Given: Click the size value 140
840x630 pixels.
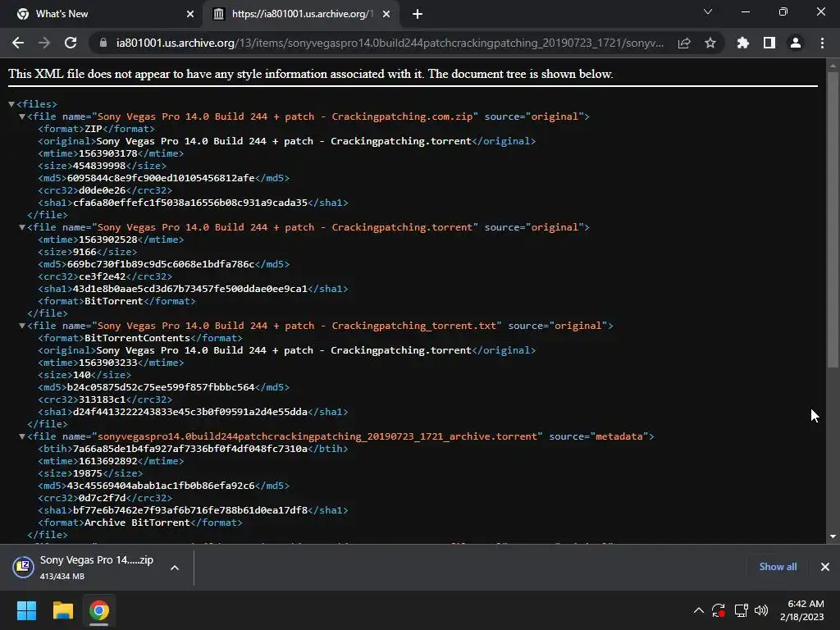Looking at the screenshot, I should (x=81, y=375).
